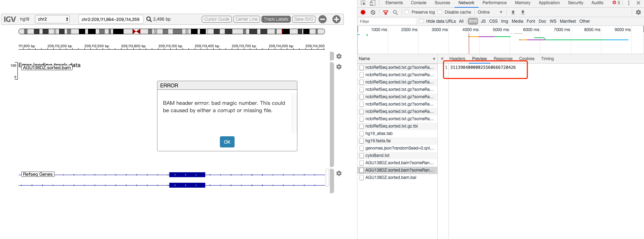The image size is (644, 239).
Task: Stop network recording with red record icon
Action: [363, 12]
